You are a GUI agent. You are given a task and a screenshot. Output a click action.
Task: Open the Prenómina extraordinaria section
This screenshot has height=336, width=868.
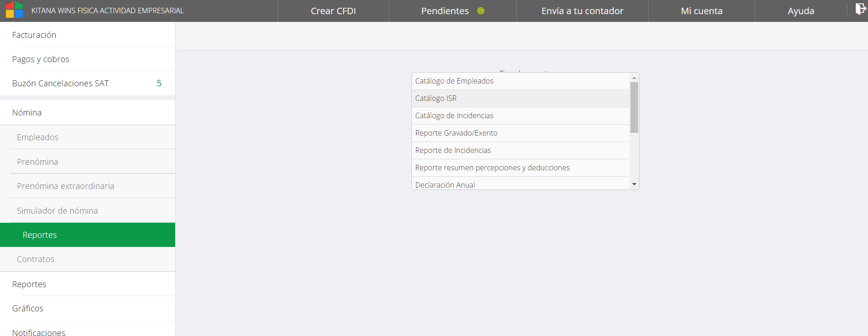[66, 186]
